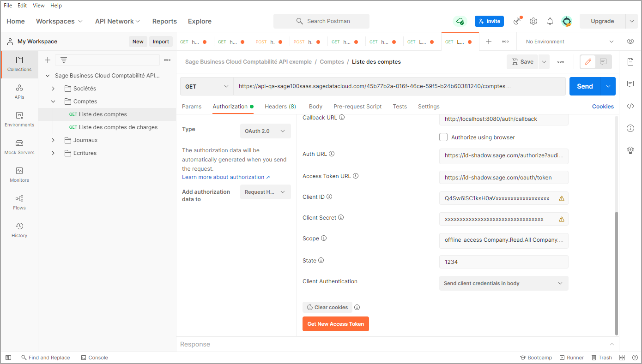This screenshot has width=642, height=364.
Task: Click the Search Postman field
Action: 321,21
